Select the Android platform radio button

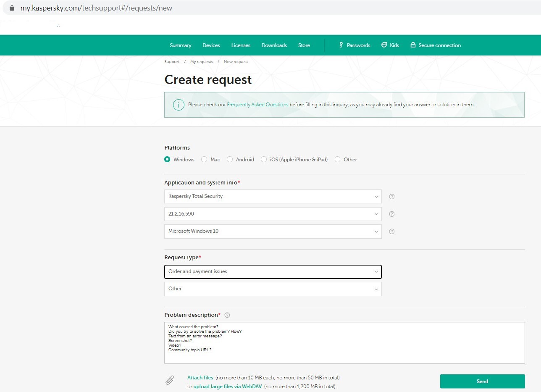click(x=230, y=159)
